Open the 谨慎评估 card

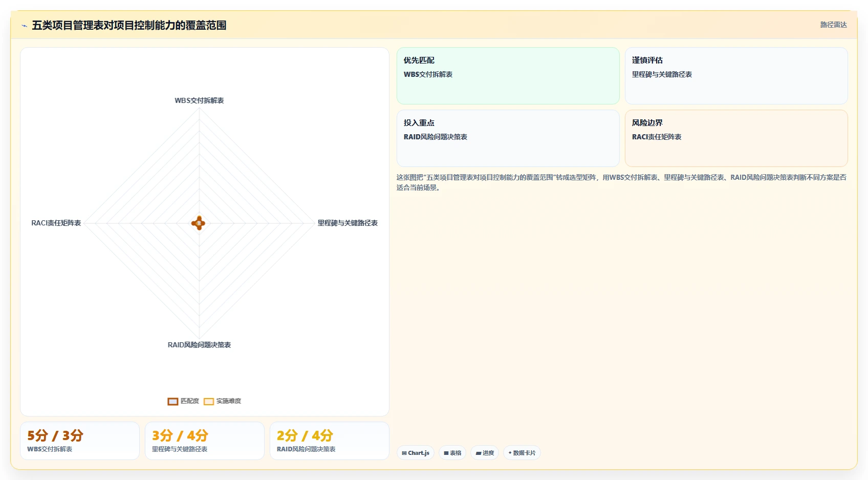[736, 76]
